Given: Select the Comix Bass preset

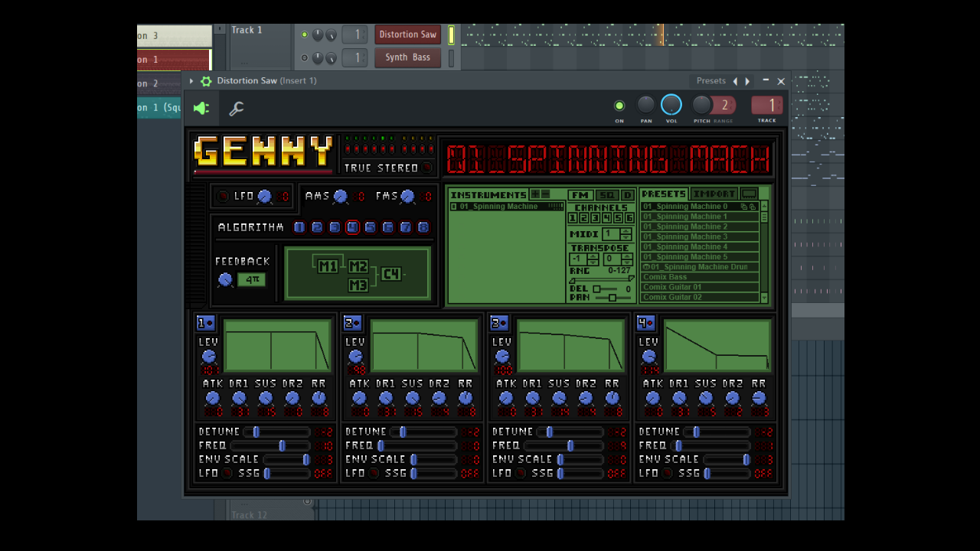Looking at the screenshot, I should click(700, 277).
